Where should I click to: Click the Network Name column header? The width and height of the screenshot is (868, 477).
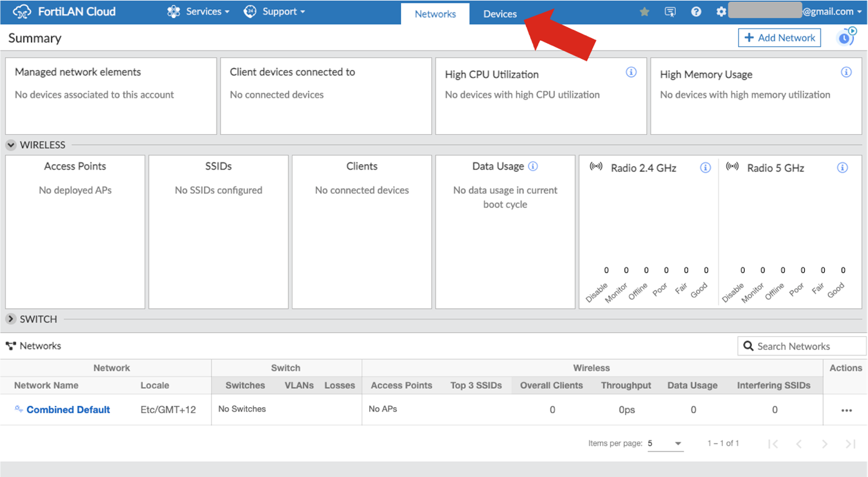46,385
